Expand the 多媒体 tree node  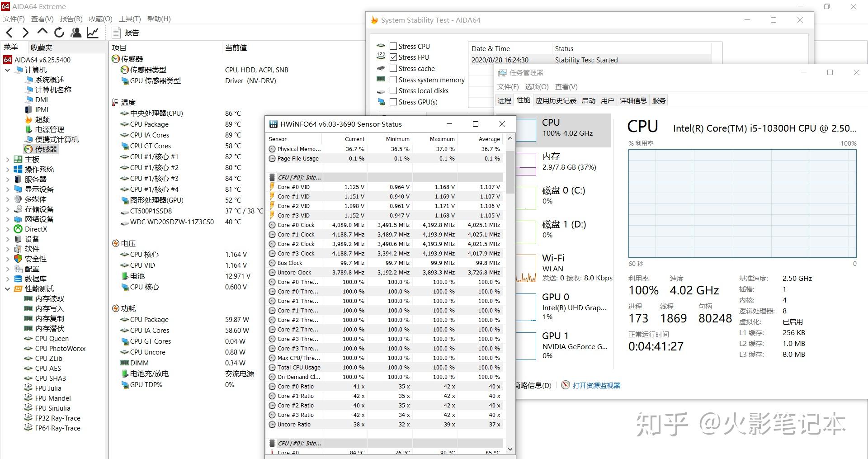click(x=7, y=199)
